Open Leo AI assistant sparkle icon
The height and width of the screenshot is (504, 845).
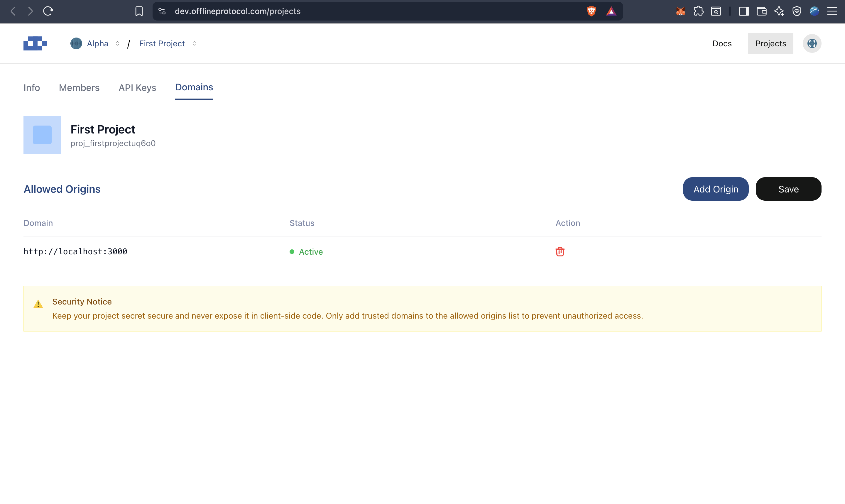780,11
